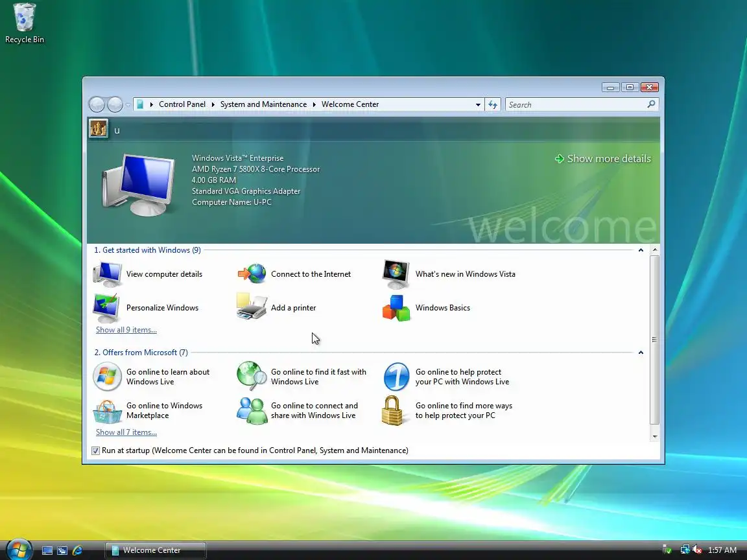The image size is (747, 560).
Task: Click the Back navigation button
Action: point(97,104)
